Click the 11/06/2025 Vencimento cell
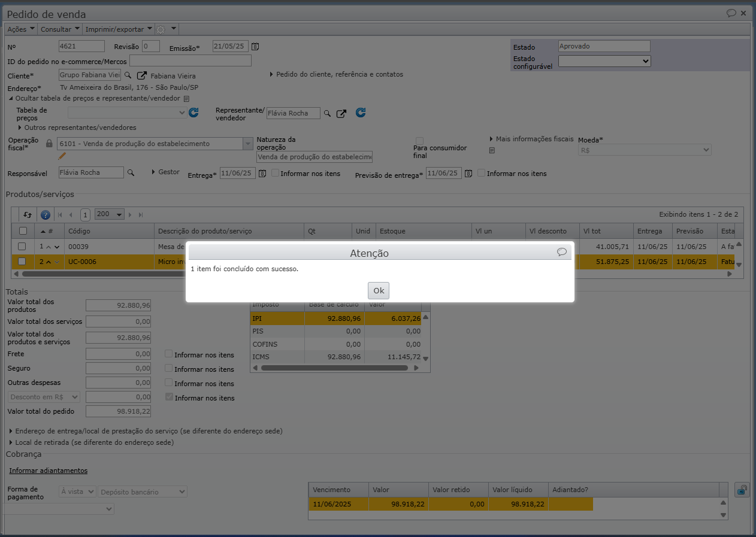The height and width of the screenshot is (537, 756). click(x=338, y=504)
